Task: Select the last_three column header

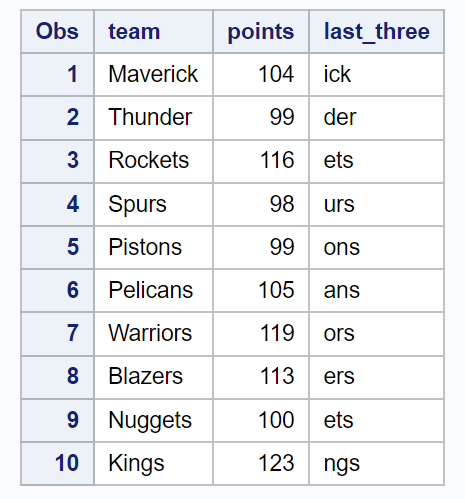Action: [x=377, y=32]
